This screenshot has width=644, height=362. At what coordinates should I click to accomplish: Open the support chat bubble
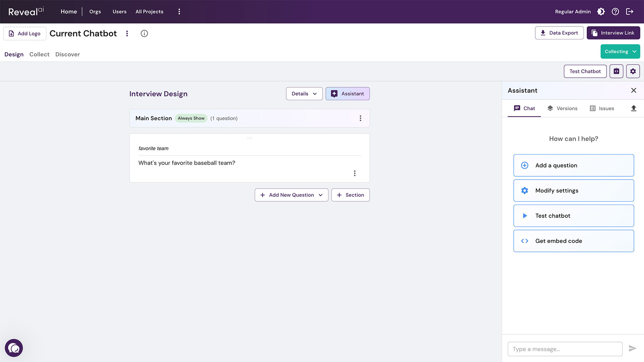14,348
